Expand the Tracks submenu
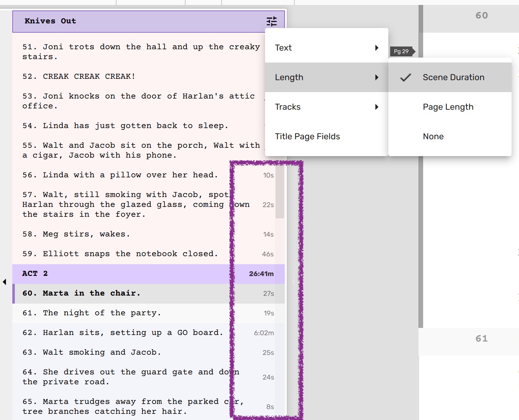519x420 pixels. pyautogui.click(x=326, y=107)
